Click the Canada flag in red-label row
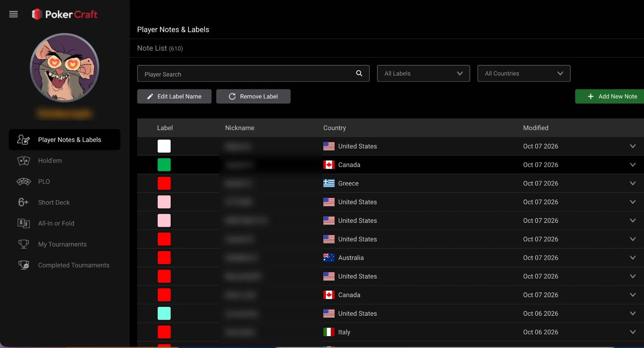644x348 pixels. [x=329, y=295]
